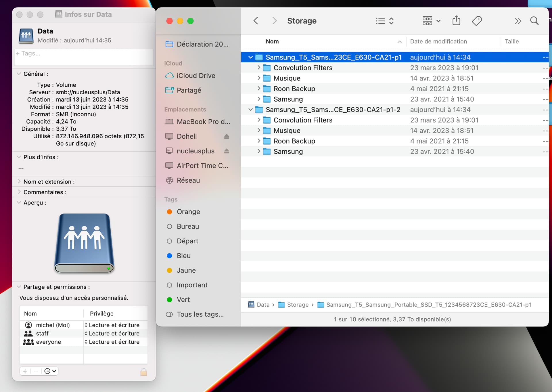Click the back navigation arrow
The image size is (552, 392).
pyautogui.click(x=256, y=21)
